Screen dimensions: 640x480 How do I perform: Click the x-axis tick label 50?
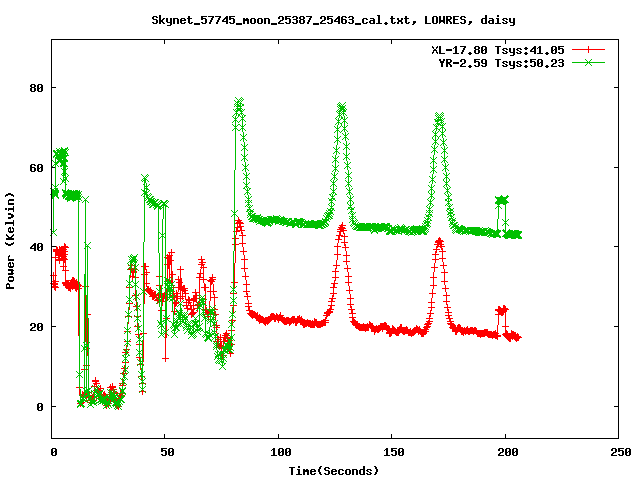point(167,452)
